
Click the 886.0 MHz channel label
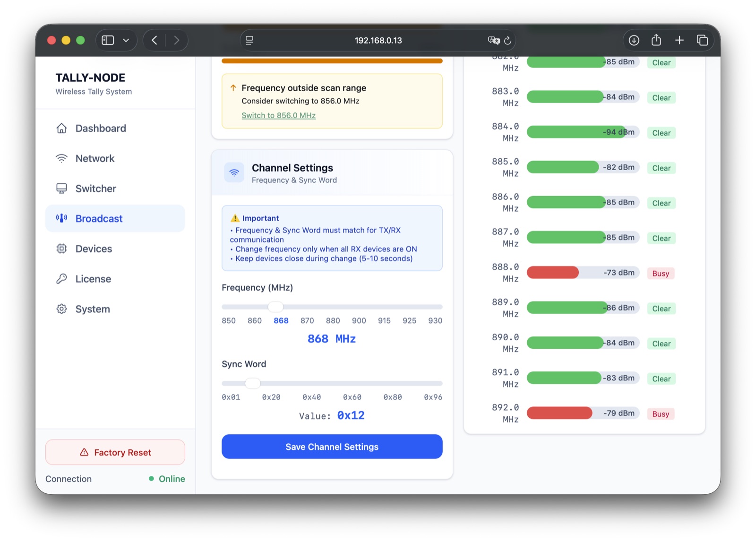tap(506, 202)
